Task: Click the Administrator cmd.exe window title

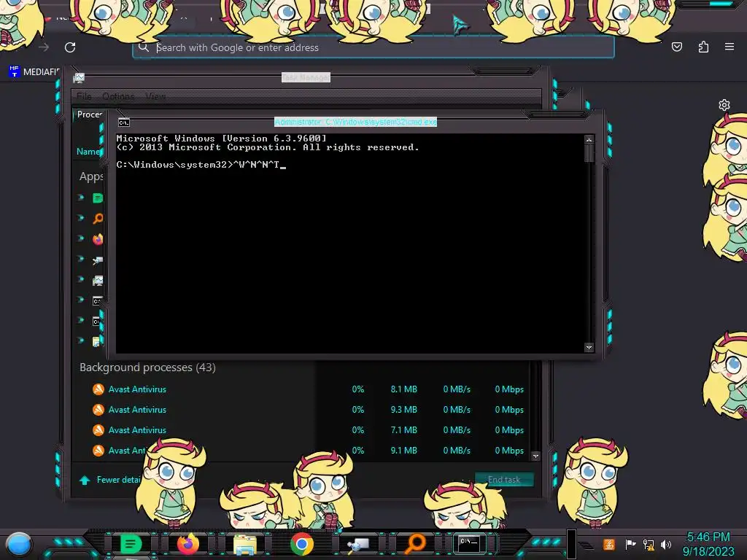Action: pos(355,122)
